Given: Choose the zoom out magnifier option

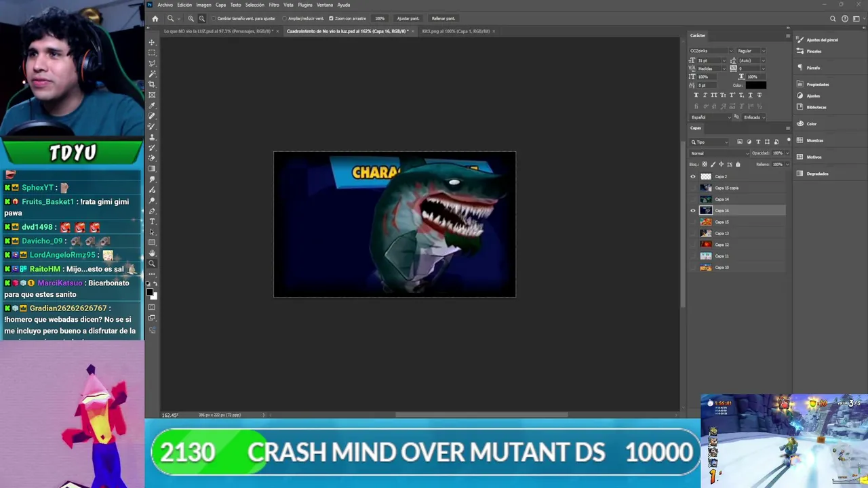Looking at the screenshot, I should pyautogui.click(x=201, y=18).
